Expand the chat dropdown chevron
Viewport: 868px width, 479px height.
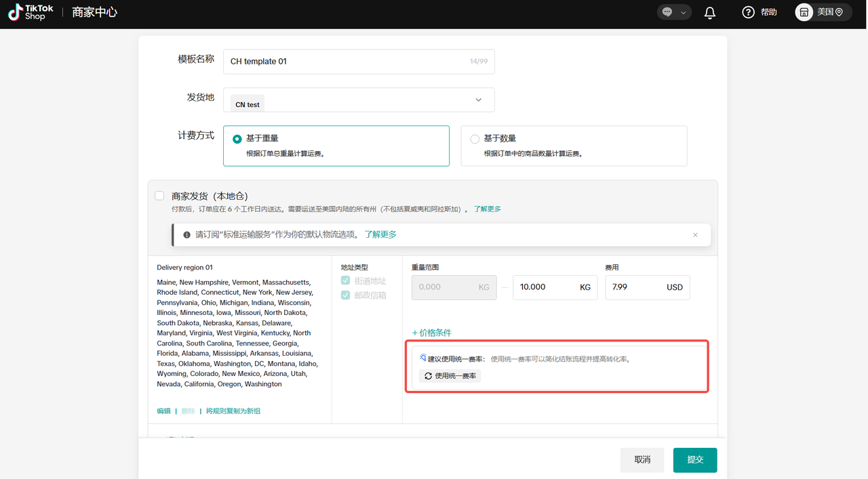684,12
